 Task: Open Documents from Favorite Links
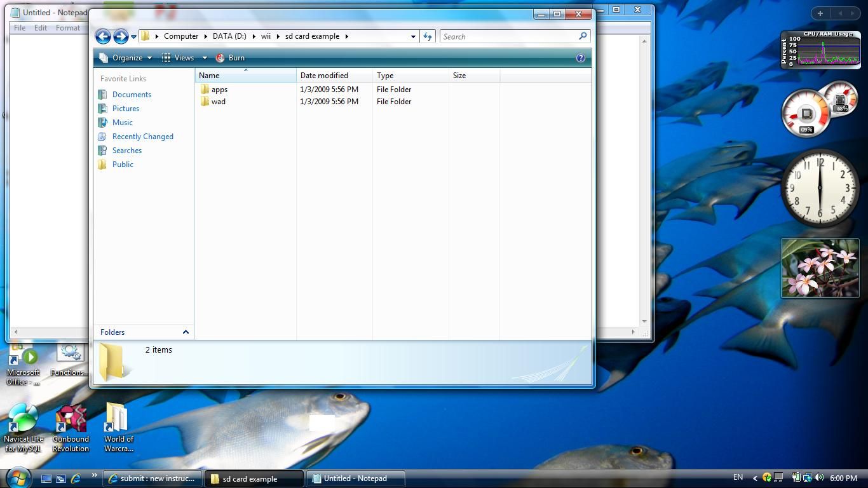pyautogui.click(x=131, y=94)
